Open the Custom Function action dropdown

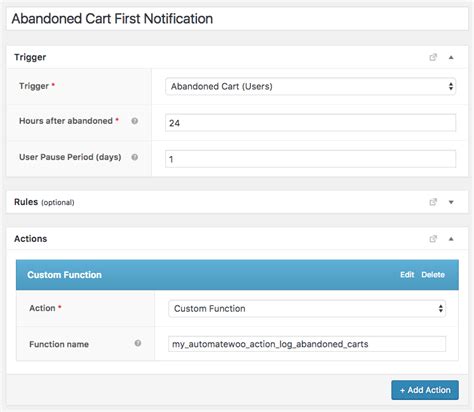pos(307,309)
